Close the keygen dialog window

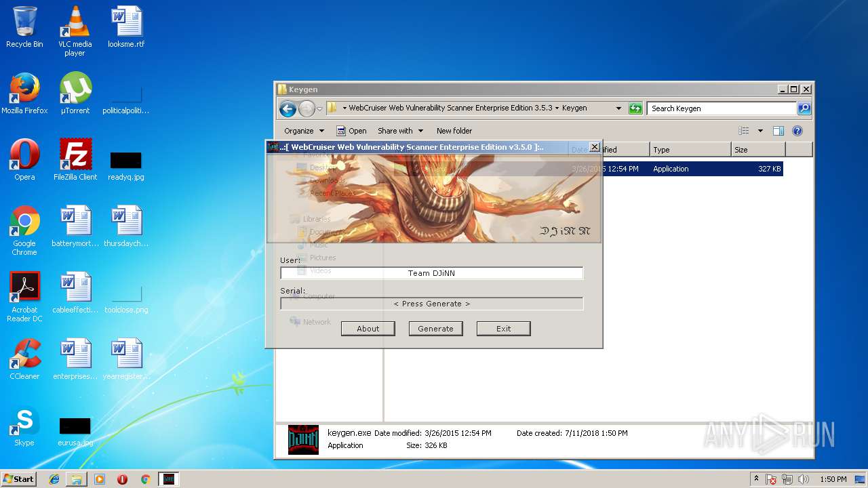[x=595, y=146]
